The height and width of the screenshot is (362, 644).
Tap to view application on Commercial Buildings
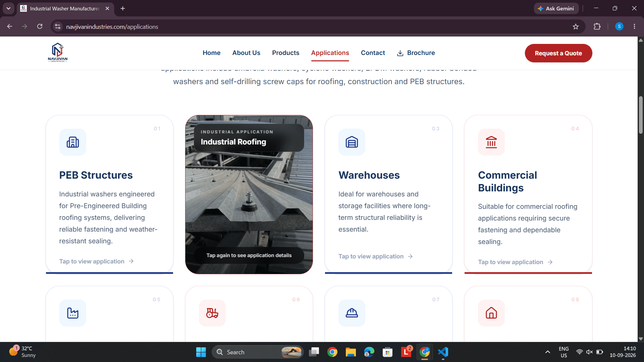(515, 262)
